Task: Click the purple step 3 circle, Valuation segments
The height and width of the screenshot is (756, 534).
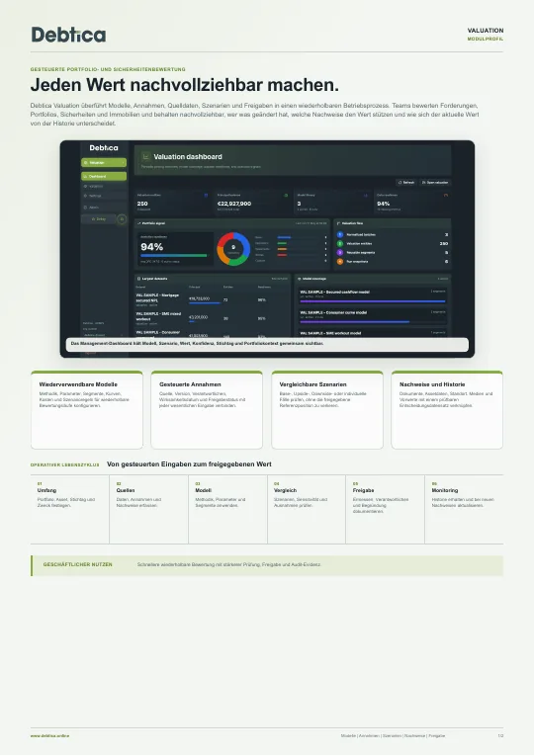Action: (339, 253)
